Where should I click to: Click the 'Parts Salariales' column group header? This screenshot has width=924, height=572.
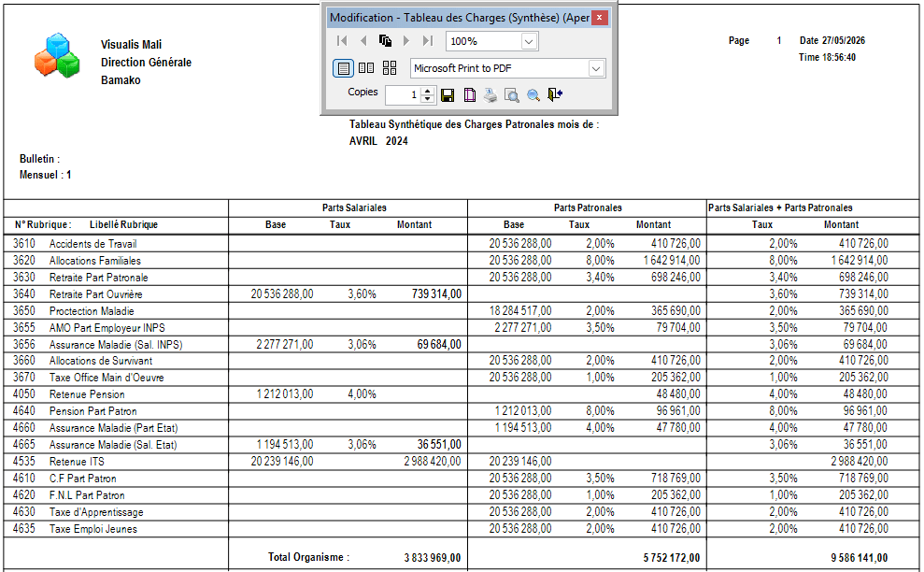coord(354,207)
